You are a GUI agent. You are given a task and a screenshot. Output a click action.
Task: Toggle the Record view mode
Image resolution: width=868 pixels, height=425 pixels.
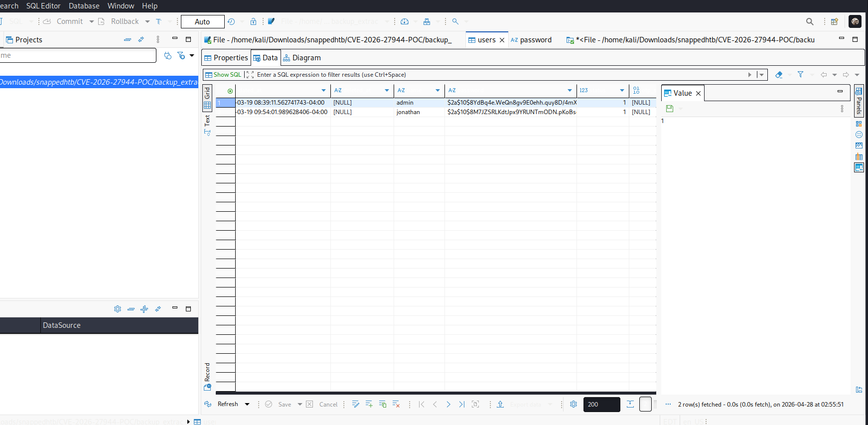pos(207,377)
